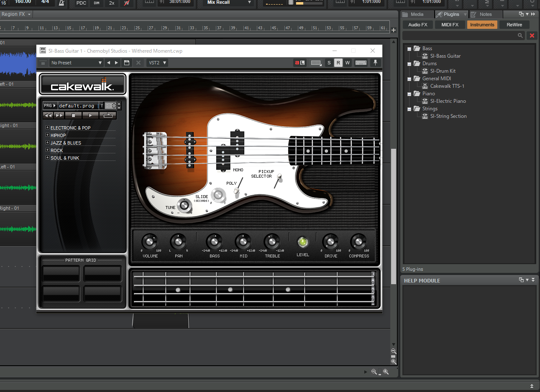Screen dimensions: 540x392
Task: Rewind the pattern with the double-left arrows
Action: [x=49, y=115]
